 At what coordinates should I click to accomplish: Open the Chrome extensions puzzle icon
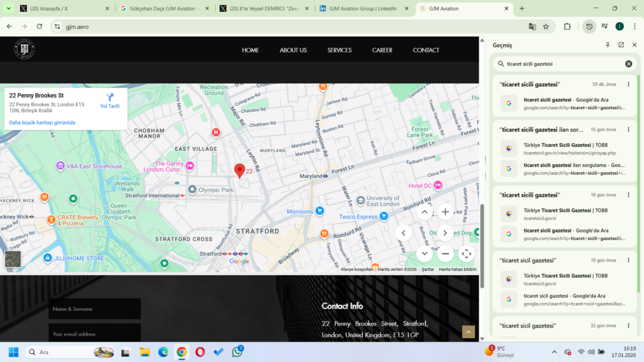click(x=567, y=26)
